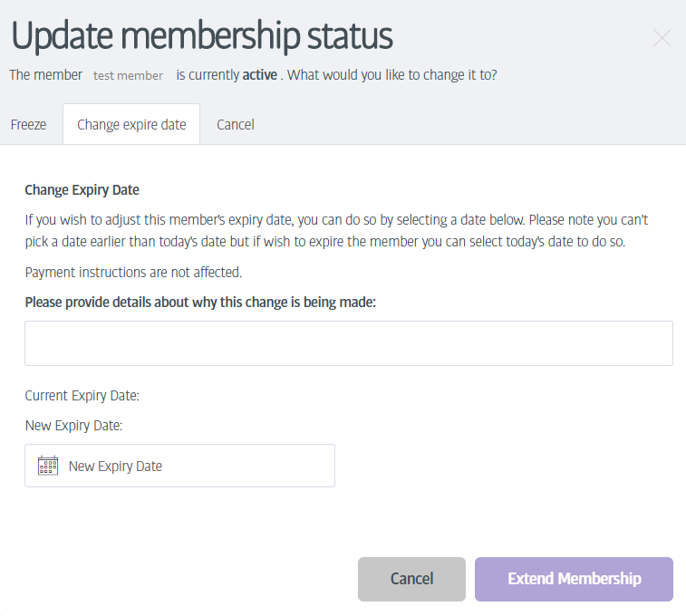Viewport: 686px width, 616px height.
Task: Click the expiry date adjustment instructions paragraph
Action: point(336,231)
